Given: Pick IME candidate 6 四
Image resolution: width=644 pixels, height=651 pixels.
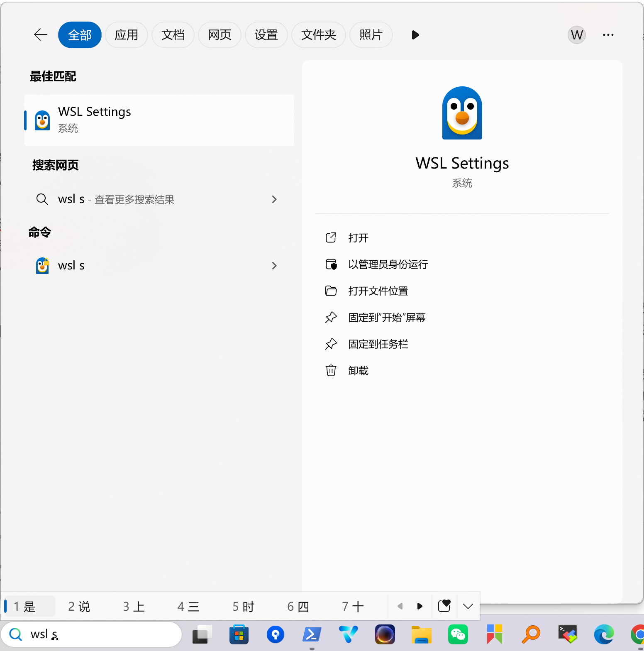Looking at the screenshot, I should point(298,607).
